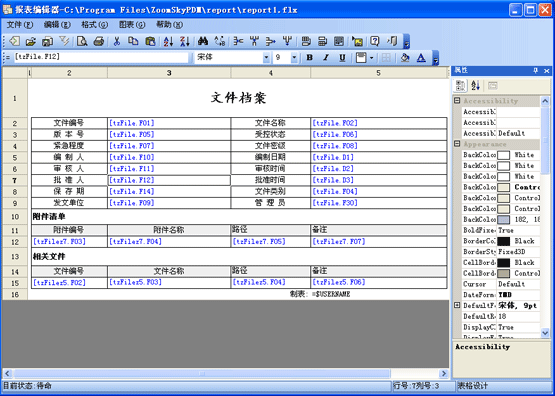Expand first toolbar overflow options
555x396 pixels.
pyautogui.click(x=407, y=41)
